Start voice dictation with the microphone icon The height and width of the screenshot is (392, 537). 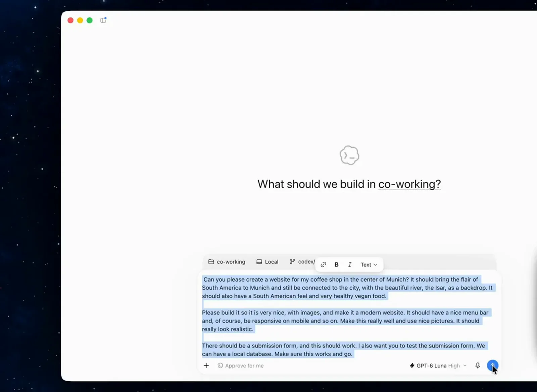(x=478, y=365)
